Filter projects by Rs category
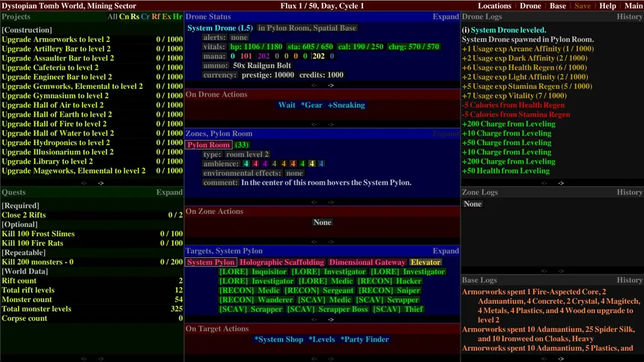The image size is (644, 362). (x=135, y=16)
